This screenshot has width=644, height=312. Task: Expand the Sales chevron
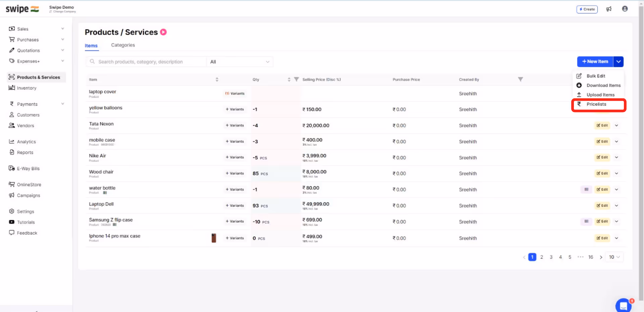62,29
